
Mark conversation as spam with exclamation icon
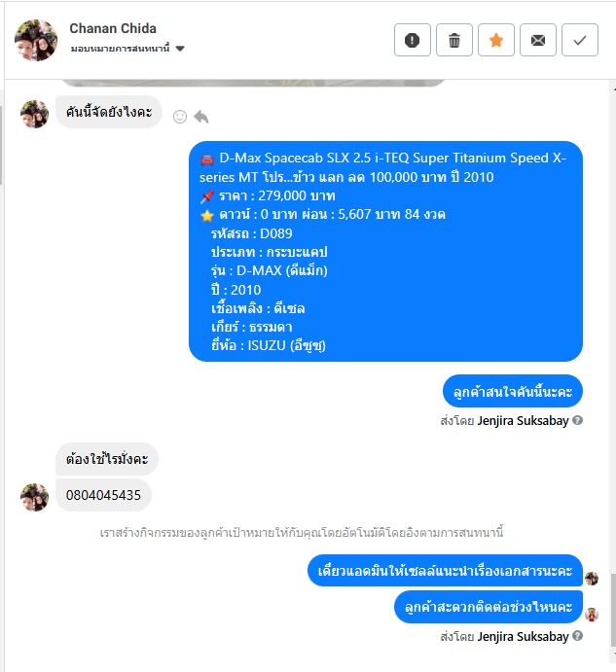(413, 40)
